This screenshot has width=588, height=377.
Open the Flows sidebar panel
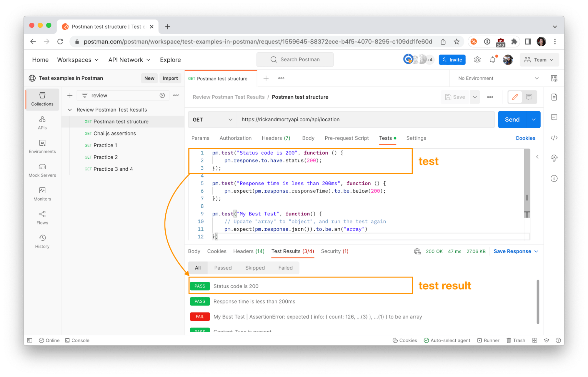click(42, 218)
